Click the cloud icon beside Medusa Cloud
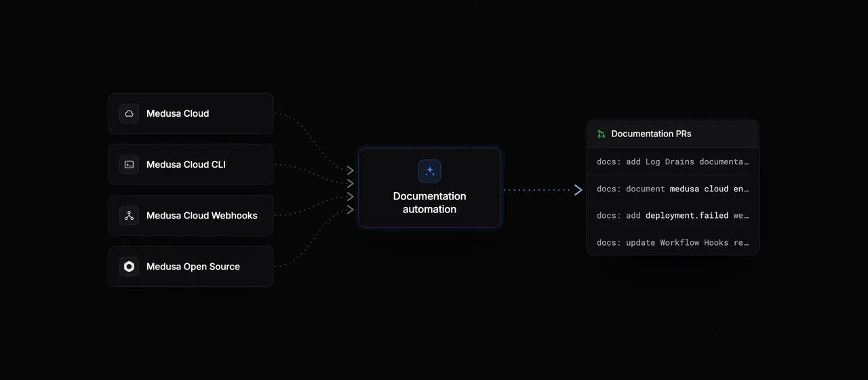This screenshot has width=868, height=380. [x=129, y=113]
